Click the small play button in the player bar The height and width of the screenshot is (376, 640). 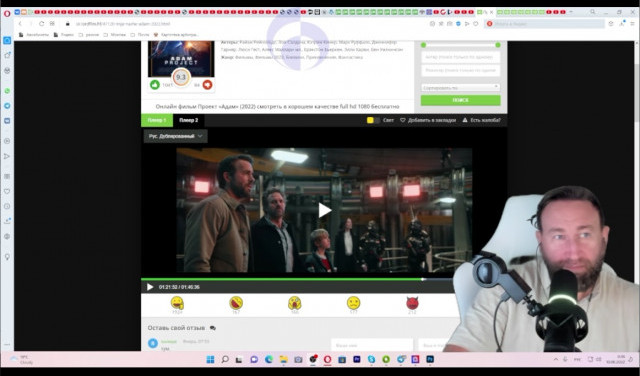(150, 287)
